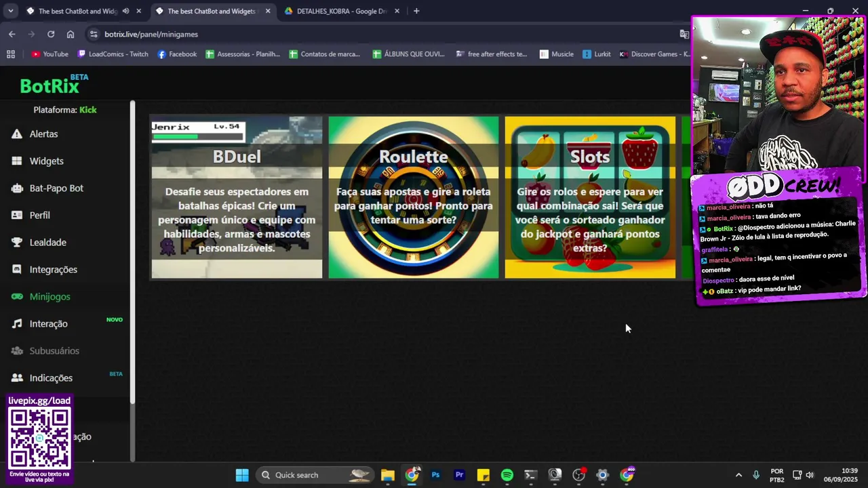868x488 pixels.
Task: Open the Windows Start button
Action: [x=242, y=475]
